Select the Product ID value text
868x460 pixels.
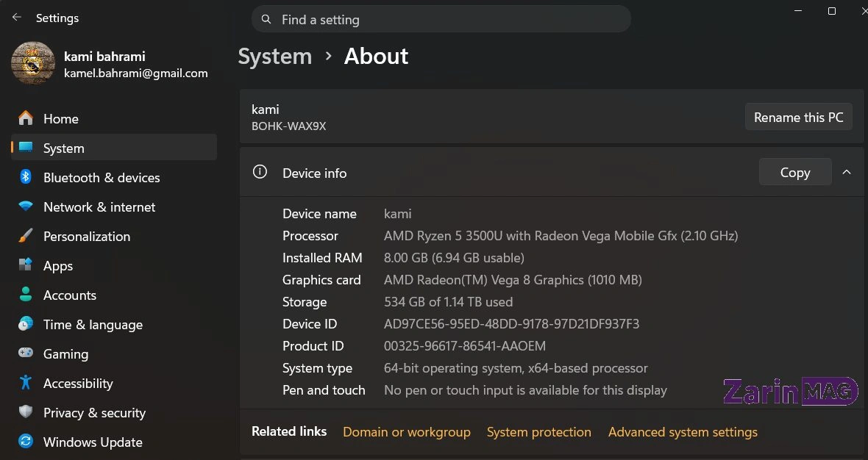(464, 345)
